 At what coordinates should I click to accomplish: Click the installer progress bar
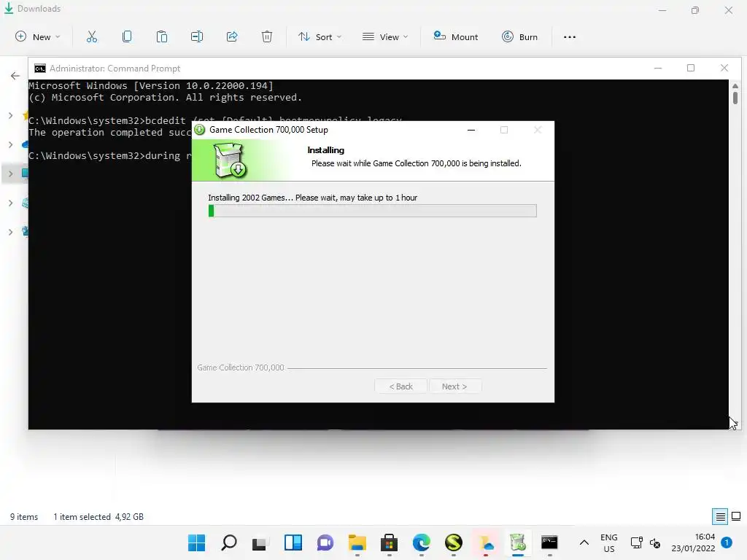373,211
